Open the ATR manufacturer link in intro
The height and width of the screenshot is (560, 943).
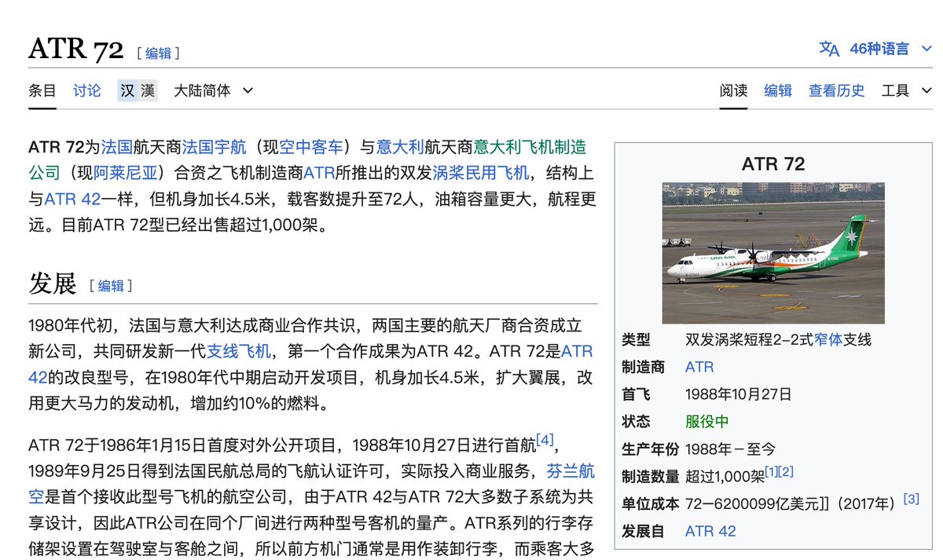tap(318, 173)
